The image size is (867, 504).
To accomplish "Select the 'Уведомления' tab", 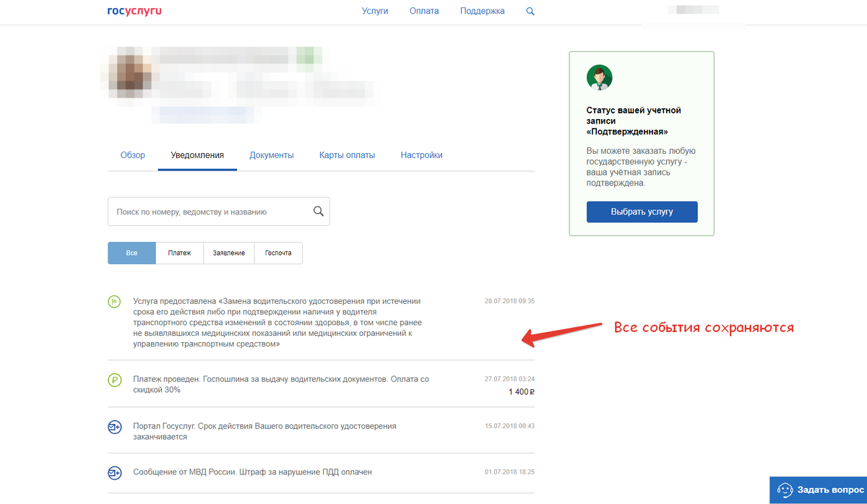I will tap(197, 155).
